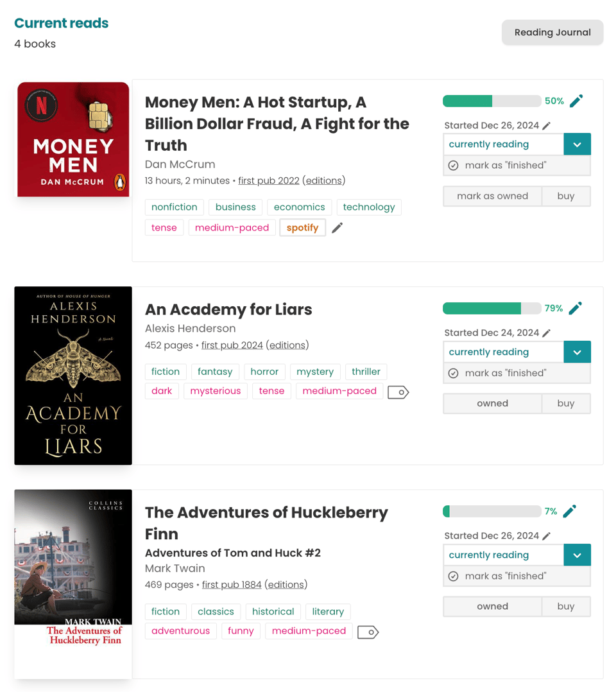616x692 pixels.
Task: Edit start date pencil for Money Men
Action: [547, 126]
